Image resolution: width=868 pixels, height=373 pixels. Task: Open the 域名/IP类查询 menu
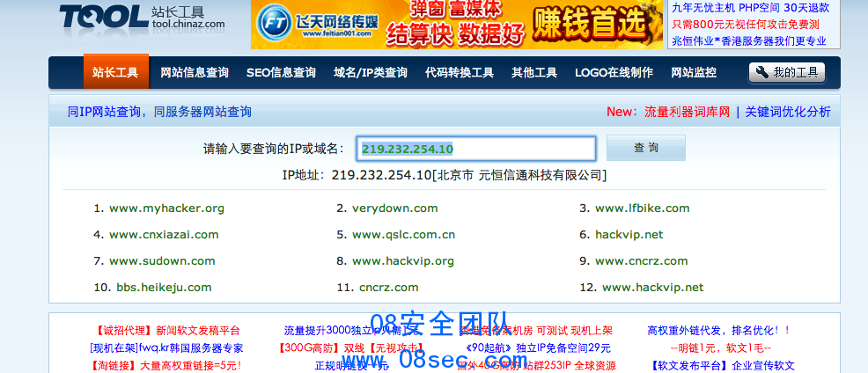pyautogui.click(x=371, y=72)
